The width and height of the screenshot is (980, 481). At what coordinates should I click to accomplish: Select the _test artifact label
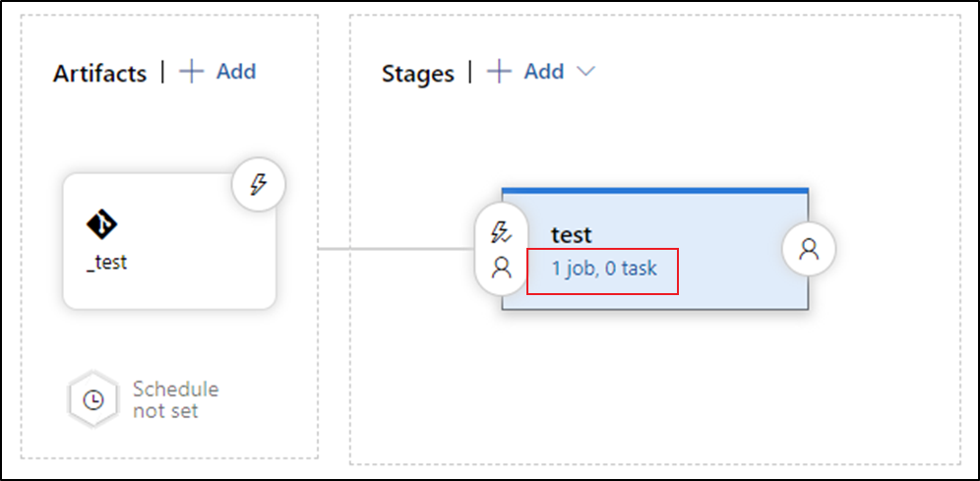(x=106, y=263)
